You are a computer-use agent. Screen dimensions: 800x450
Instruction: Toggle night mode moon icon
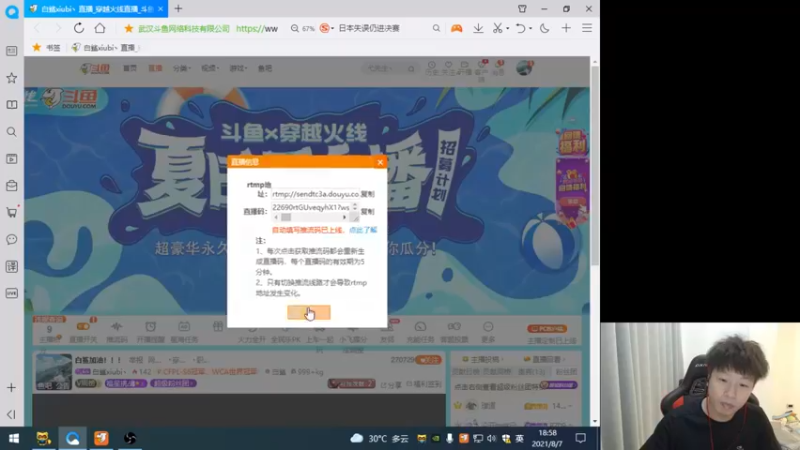[544, 28]
